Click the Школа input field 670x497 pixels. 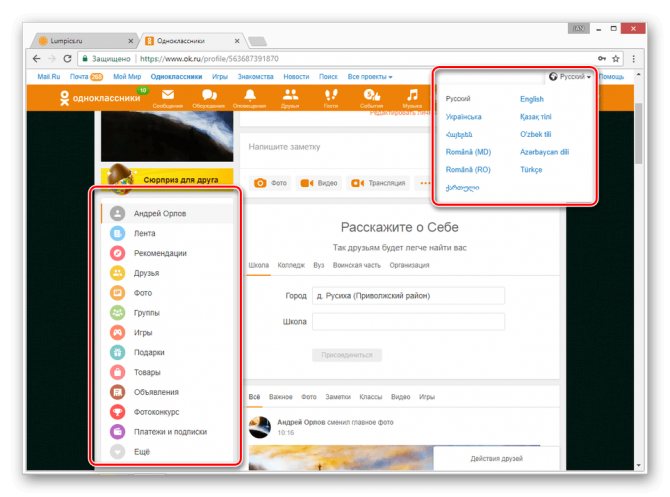tap(408, 321)
